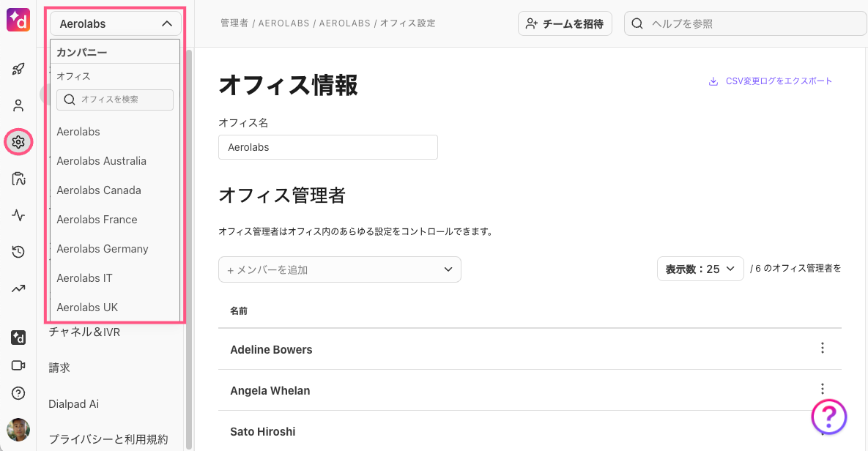Open the 表示数 25 page size dropdown
Viewport: 868px width, 451px height.
[700, 269]
